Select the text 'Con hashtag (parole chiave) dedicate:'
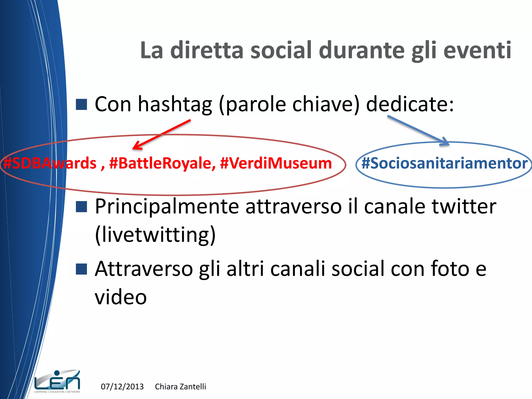The image size is (532, 399). [x=274, y=104]
